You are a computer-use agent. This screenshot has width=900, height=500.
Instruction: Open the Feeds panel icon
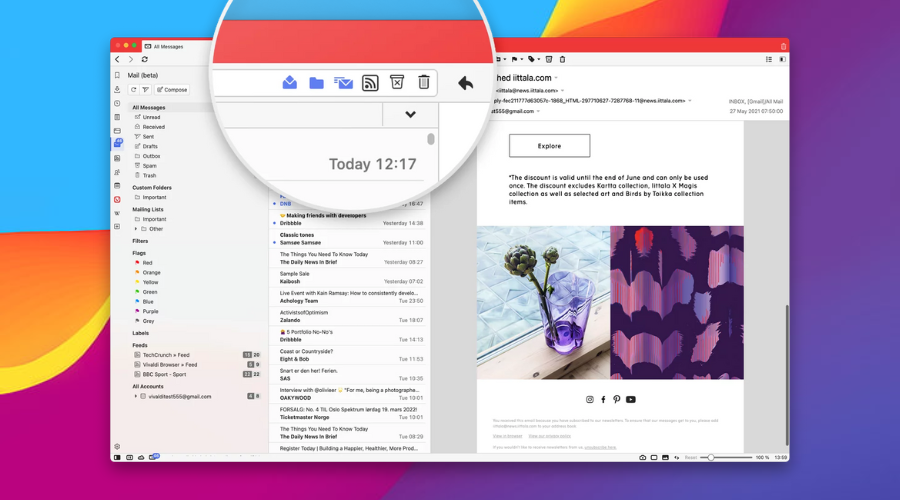(x=117, y=158)
